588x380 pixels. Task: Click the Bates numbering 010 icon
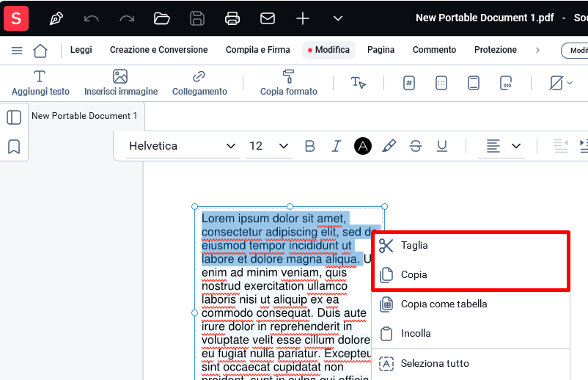point(506,83)
